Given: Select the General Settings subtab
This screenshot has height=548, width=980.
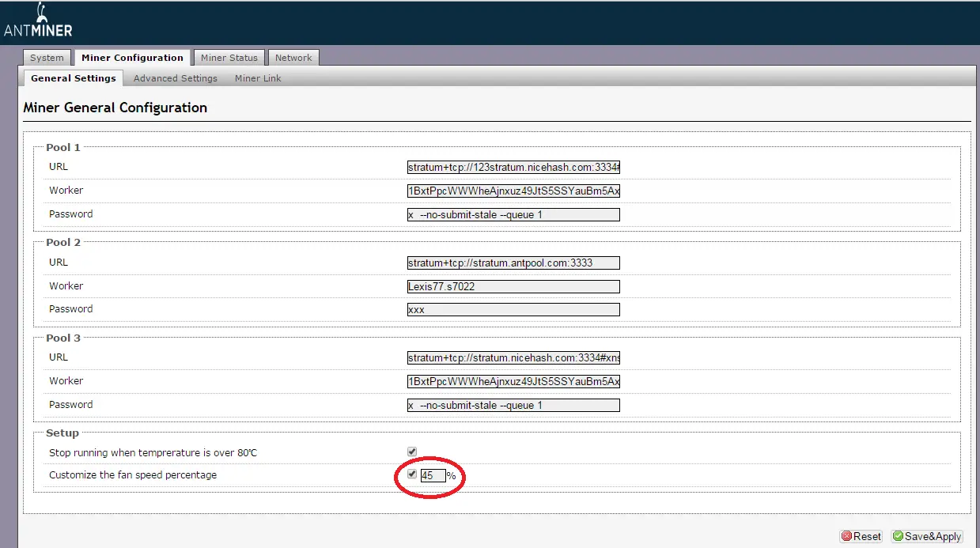Looking at the screenshot, I should click(x=73, y=78).
